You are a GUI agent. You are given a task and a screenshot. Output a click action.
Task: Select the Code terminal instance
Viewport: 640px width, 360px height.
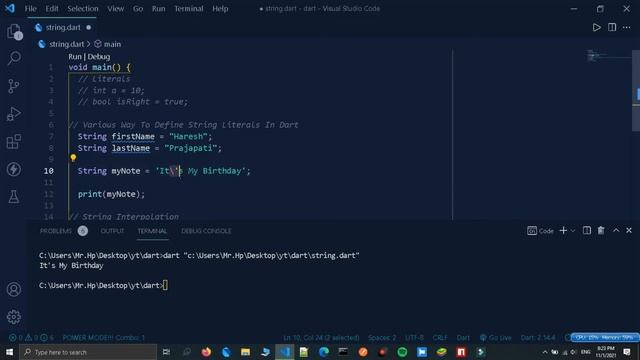point(540,231)
